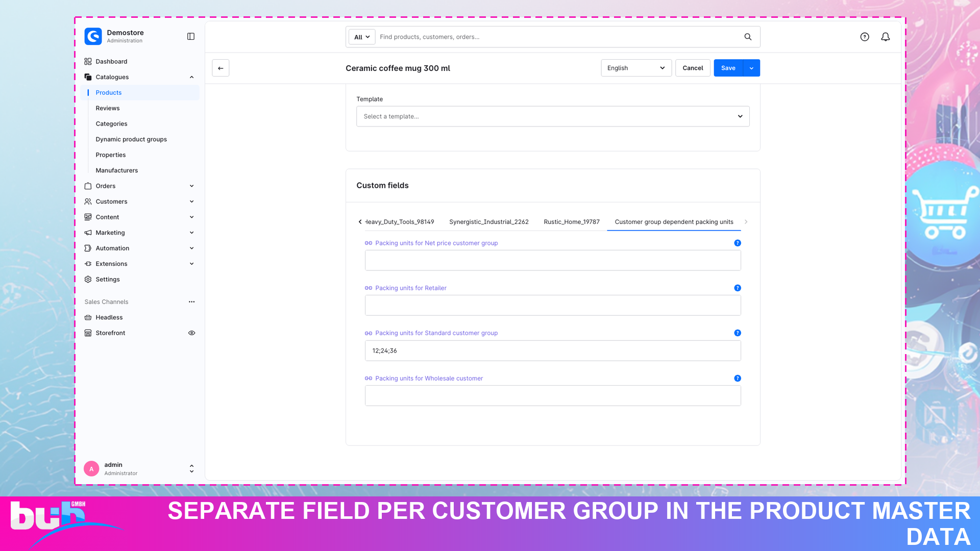The height and width of the screenshot is (551, 980).
Task: Open the All search filter dropdown
Action: click(x=362, y=37)
